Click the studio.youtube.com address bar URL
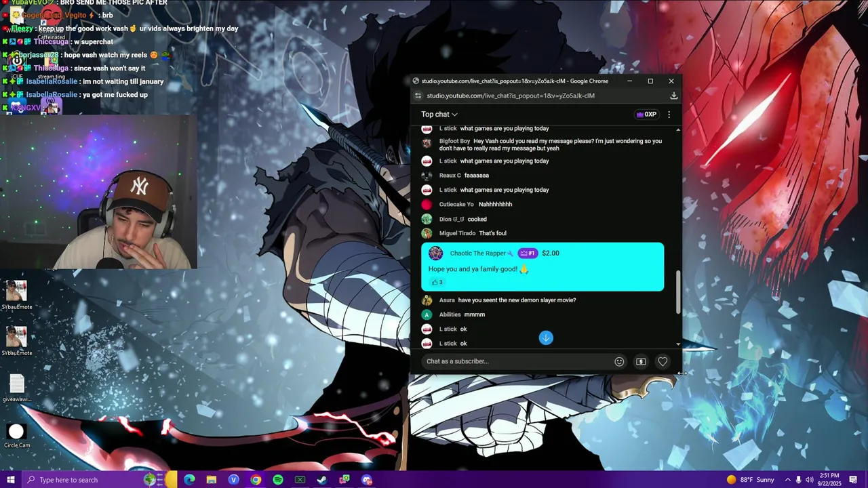 click(511, 96)
